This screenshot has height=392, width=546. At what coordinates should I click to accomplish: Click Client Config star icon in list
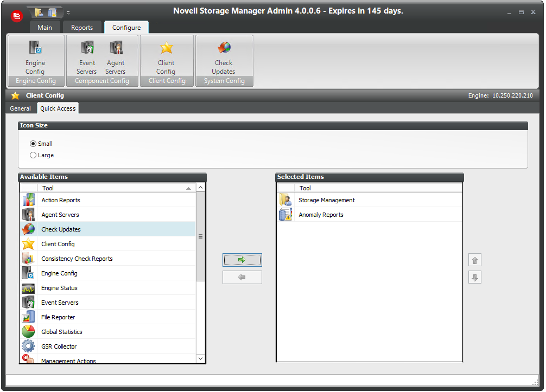pyautogui.click(x=28, y=244)
